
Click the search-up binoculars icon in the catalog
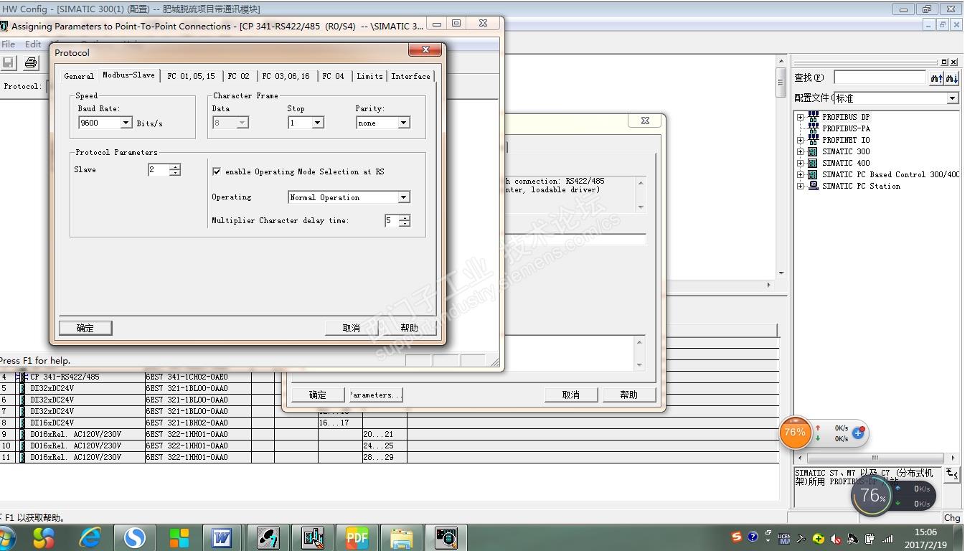[936, 77]
